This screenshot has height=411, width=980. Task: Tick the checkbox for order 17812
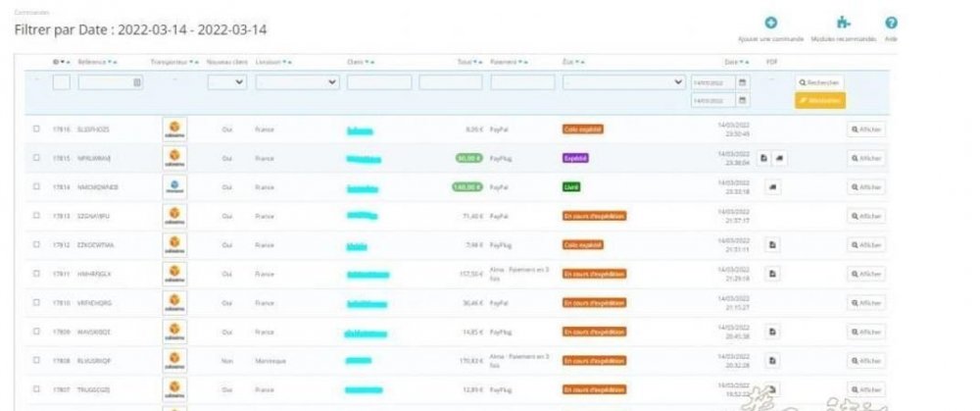tap(36, 244)
